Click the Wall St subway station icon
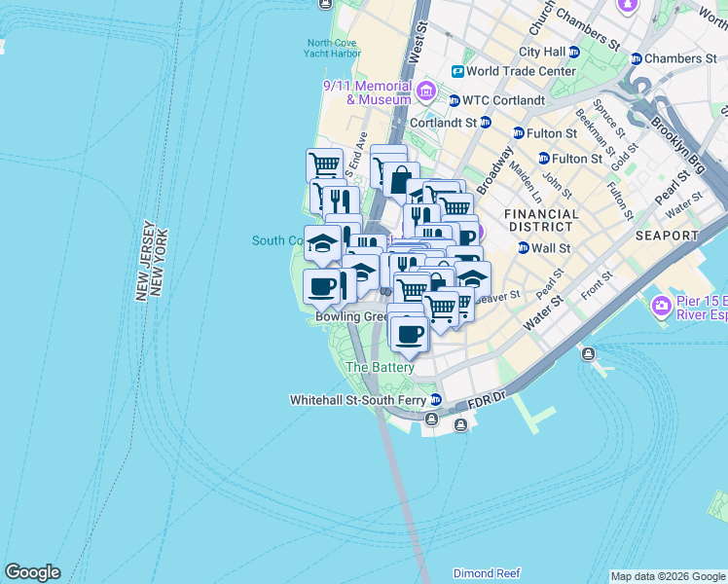This screenshot has height=584, width=728. click(524, 248)
